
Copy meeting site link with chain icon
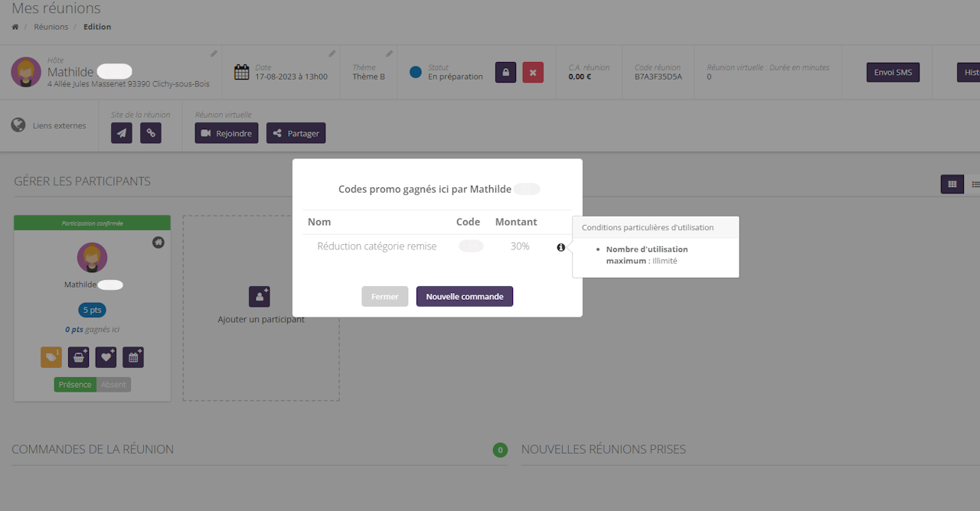(151, 133)
